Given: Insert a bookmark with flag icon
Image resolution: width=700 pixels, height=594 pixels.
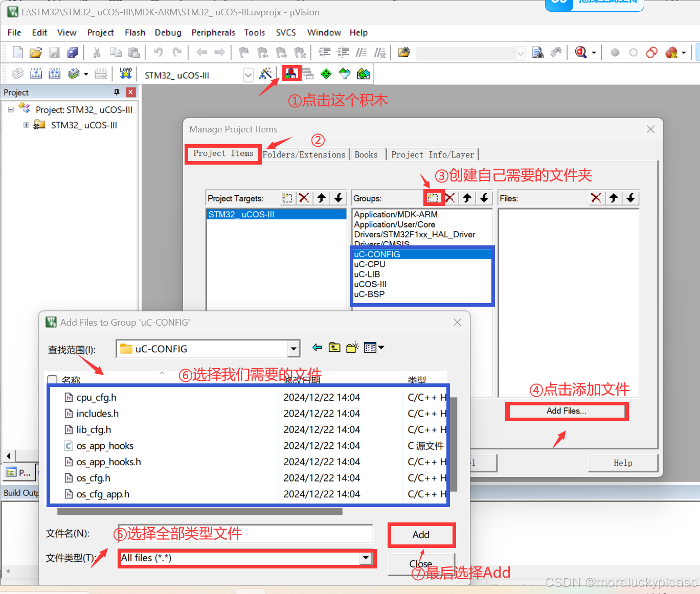Looking at the screenshot, I should click(x=244, y=52).
